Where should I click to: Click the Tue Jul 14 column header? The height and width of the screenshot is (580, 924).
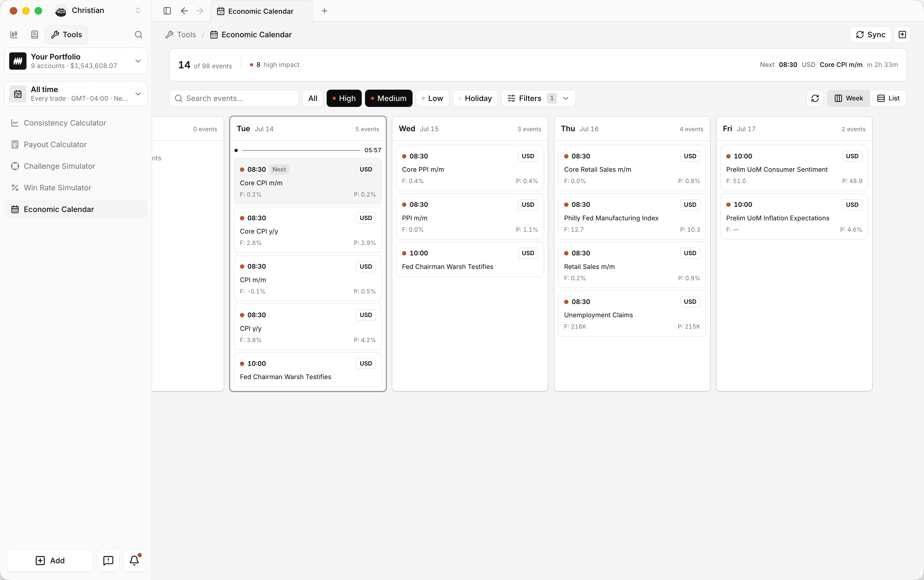(308, 129)
